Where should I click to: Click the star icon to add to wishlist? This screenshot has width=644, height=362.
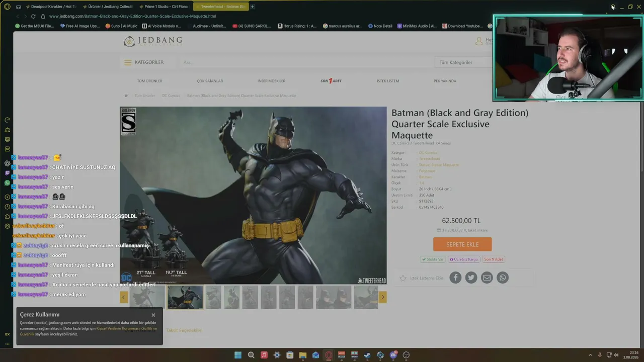pos(403,278)
